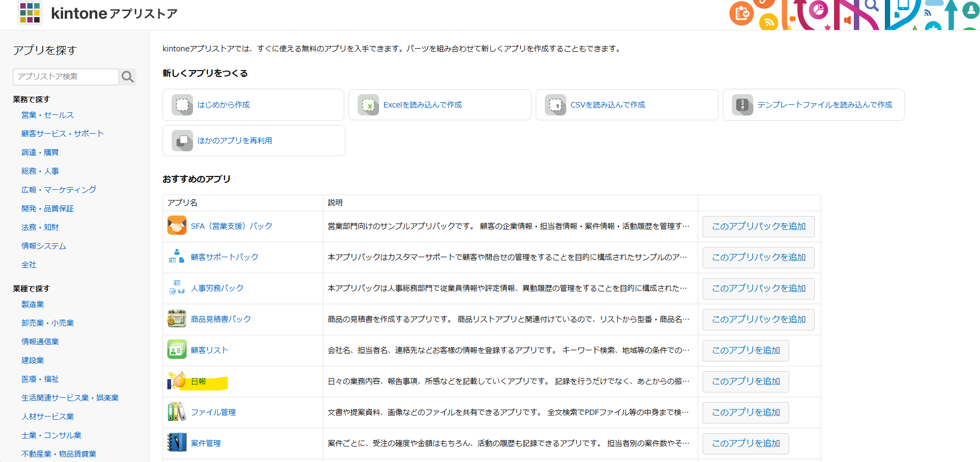Image resolution: width=980 pixels, height=462 pixels.
Task: Open SFA（営業支援）パック app name link
Action: 232,226
